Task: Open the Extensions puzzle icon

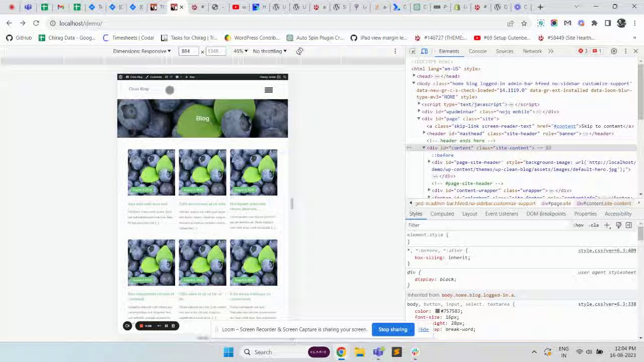Action: coord(594,23)
